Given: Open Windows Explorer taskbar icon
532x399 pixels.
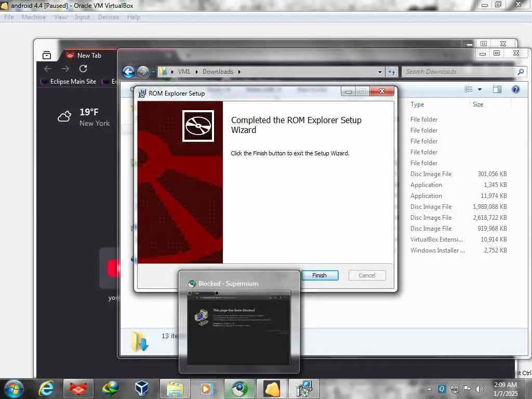Looking at the screenshot, I should pyautogui.click(x=175, y=389).
